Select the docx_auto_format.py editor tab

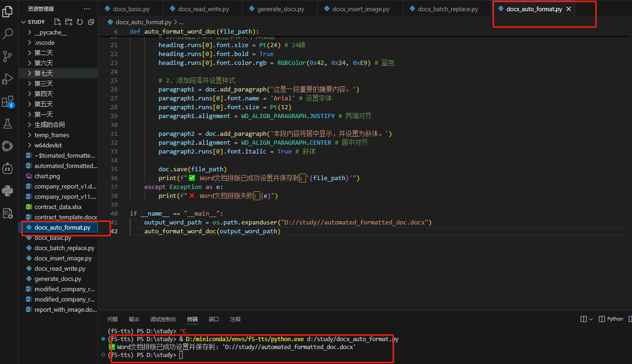534,9
